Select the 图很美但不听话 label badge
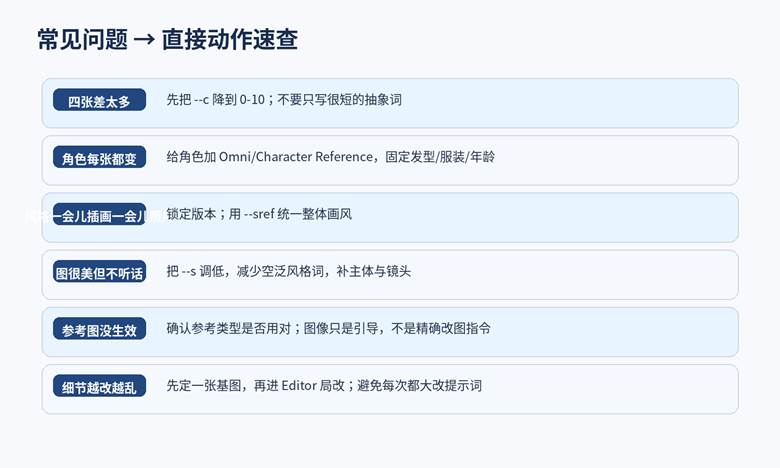This screenshot has height=468, width=780. 99,272
